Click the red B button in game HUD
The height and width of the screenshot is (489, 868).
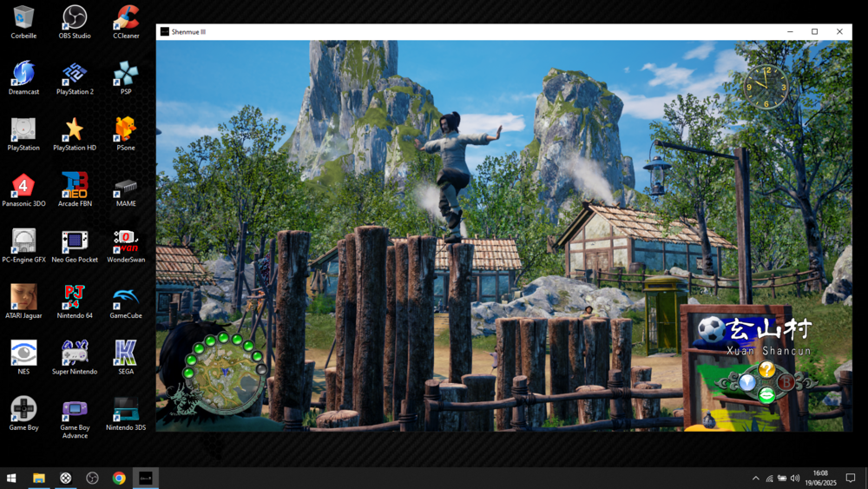(786, 382)
